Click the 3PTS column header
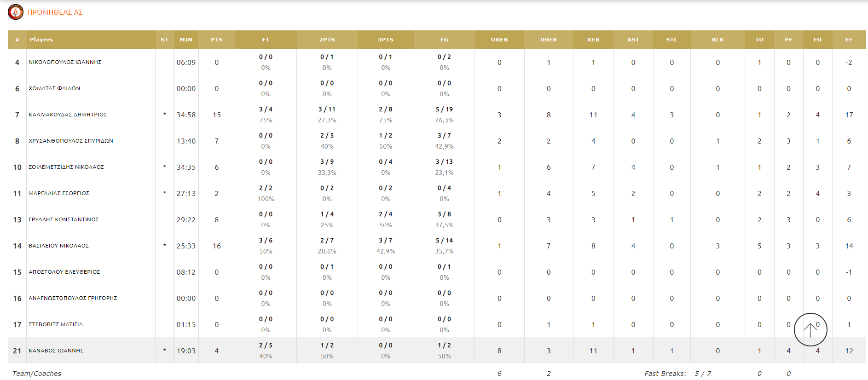 tap(386, 40)
